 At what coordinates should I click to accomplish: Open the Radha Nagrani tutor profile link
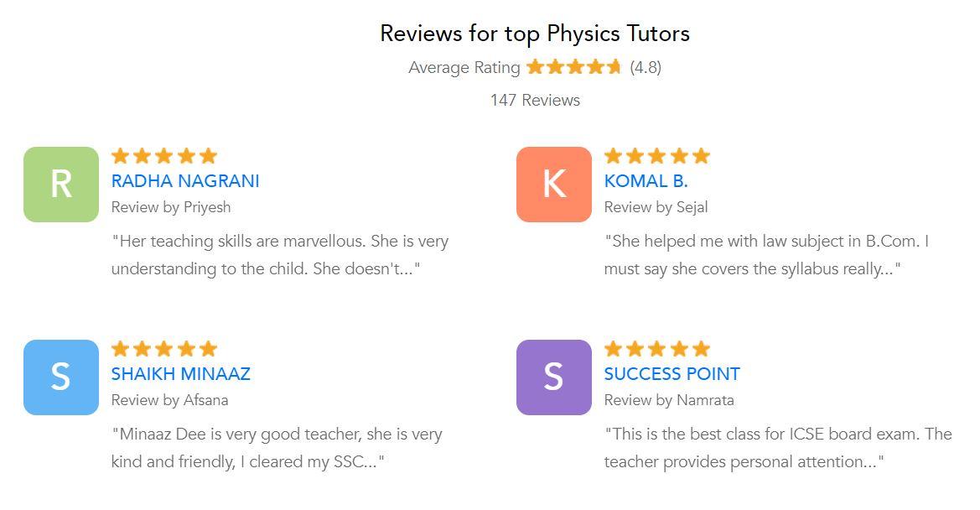[185, 181]
